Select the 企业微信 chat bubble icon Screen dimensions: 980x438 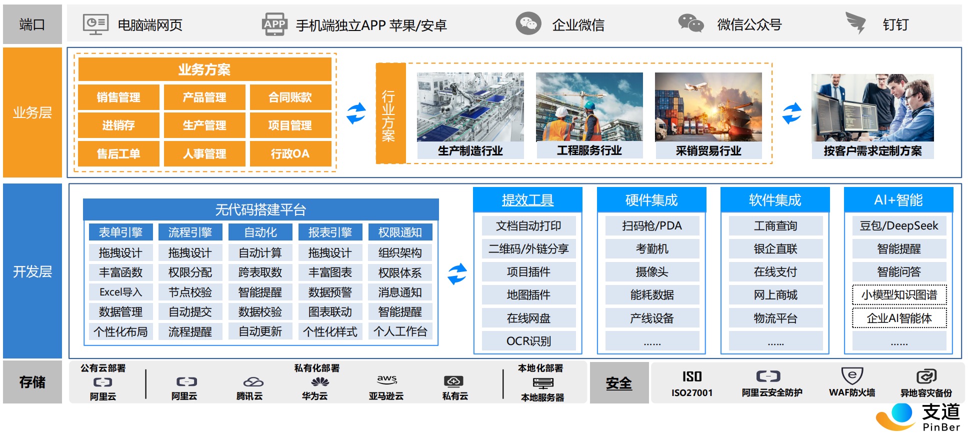[528, 23]
